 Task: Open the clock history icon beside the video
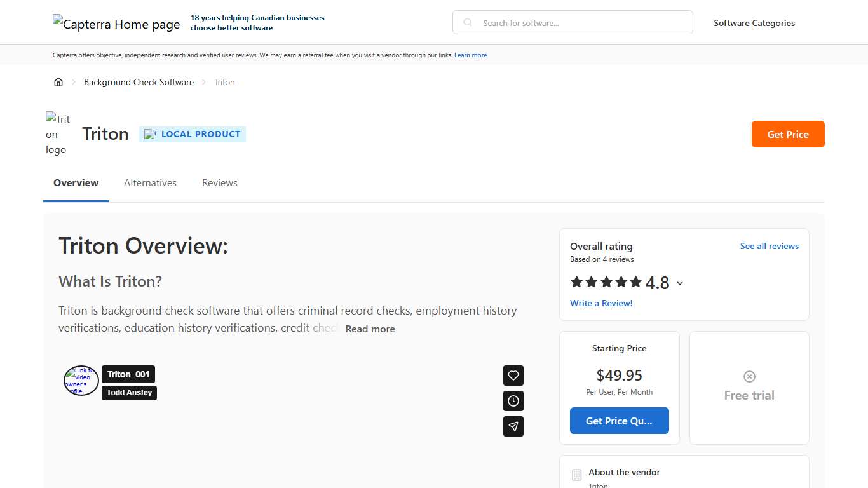pos(513,401)
